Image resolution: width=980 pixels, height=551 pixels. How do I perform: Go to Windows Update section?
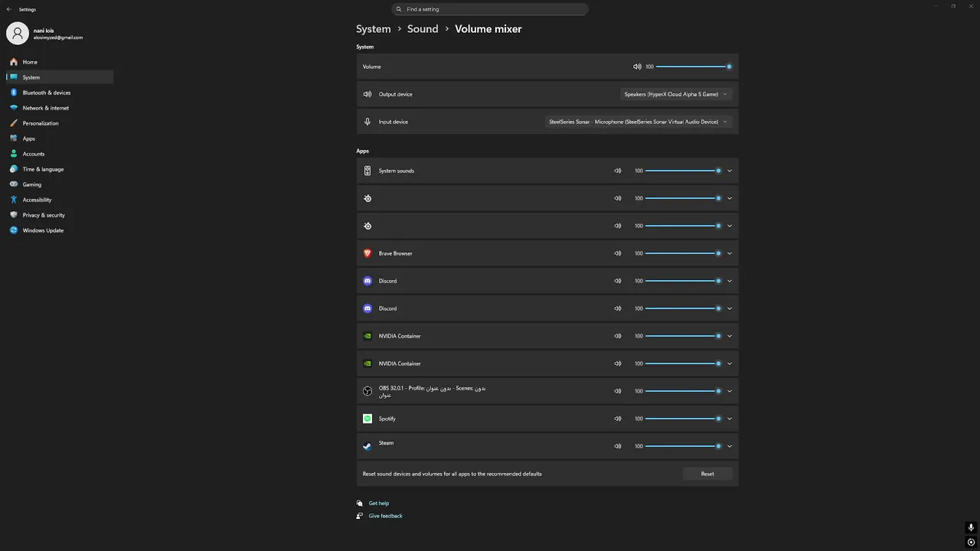click(43, 230)
